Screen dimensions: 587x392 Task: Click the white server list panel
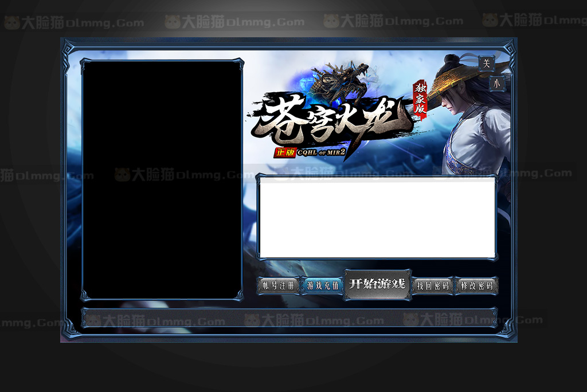click(x=377, y=218)
